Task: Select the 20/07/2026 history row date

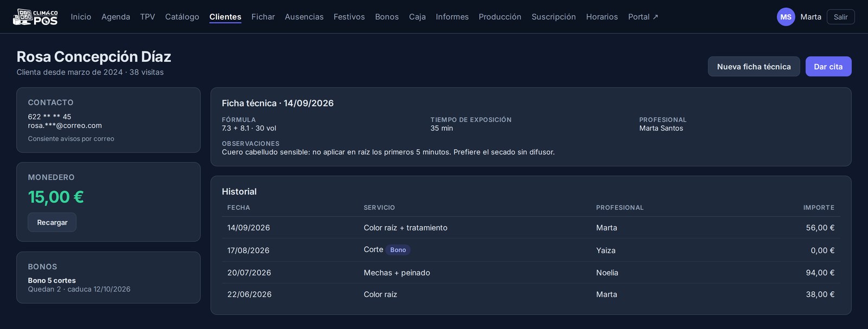Action: coord(249,273)
